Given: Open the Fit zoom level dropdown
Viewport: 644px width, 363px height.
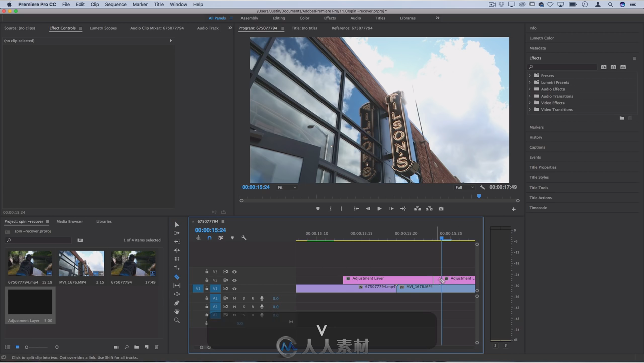Looking at the screenshot, I should coord(287,187).
